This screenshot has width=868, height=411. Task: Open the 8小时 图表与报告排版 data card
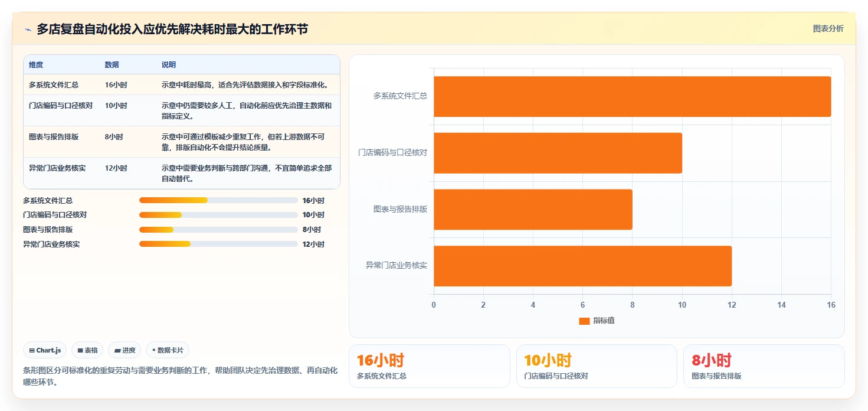(764, 366)
